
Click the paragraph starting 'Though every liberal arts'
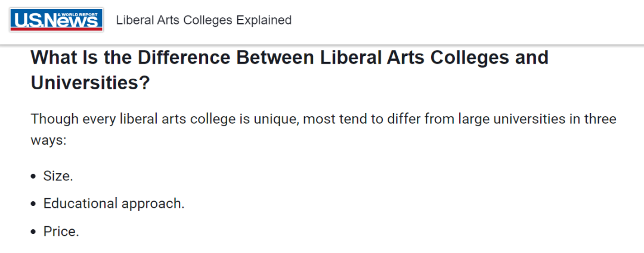click(x=324, y=130)
